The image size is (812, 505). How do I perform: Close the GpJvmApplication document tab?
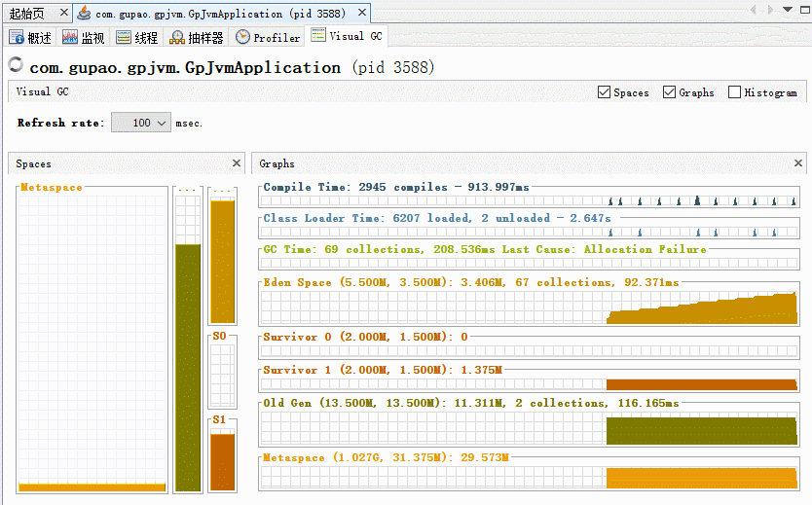click(361, 14)
